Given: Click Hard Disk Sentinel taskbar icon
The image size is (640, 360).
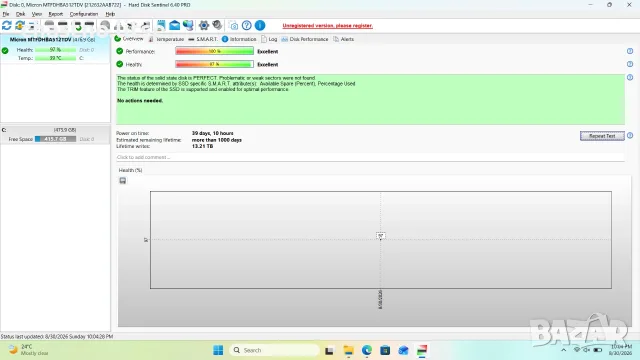Looking at the screenshot, I should click(422, 350).
